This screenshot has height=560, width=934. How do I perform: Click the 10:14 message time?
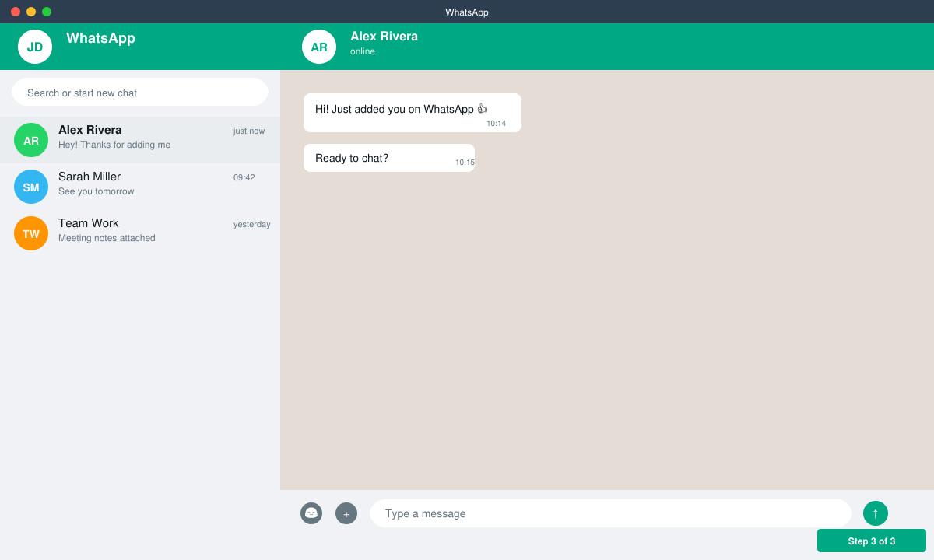click(496, 123)
